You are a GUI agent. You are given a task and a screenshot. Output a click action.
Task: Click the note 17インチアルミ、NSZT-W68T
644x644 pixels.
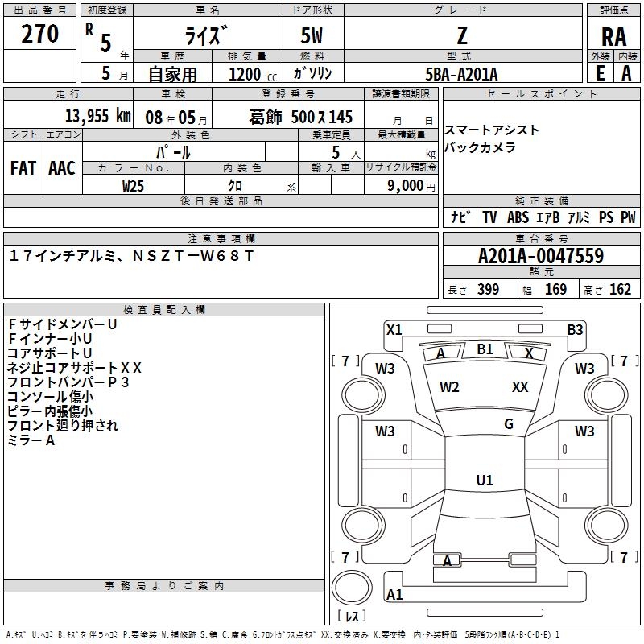[x=131, y=256]
